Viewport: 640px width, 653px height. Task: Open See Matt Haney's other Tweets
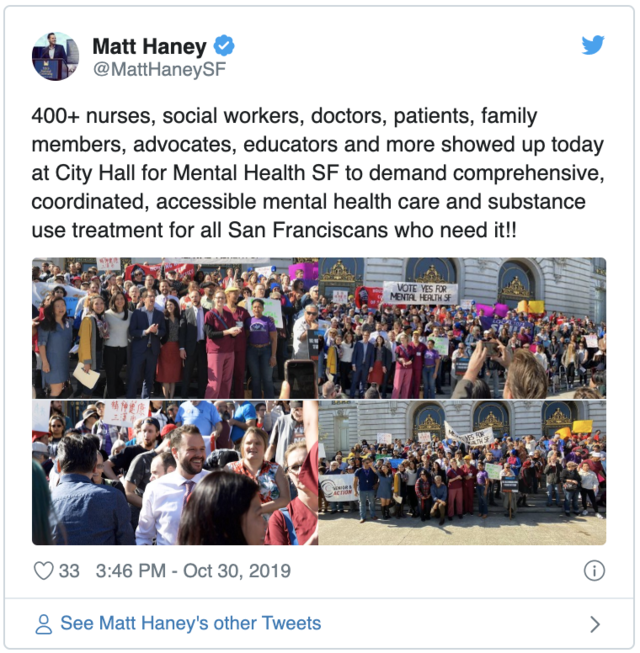191,623
